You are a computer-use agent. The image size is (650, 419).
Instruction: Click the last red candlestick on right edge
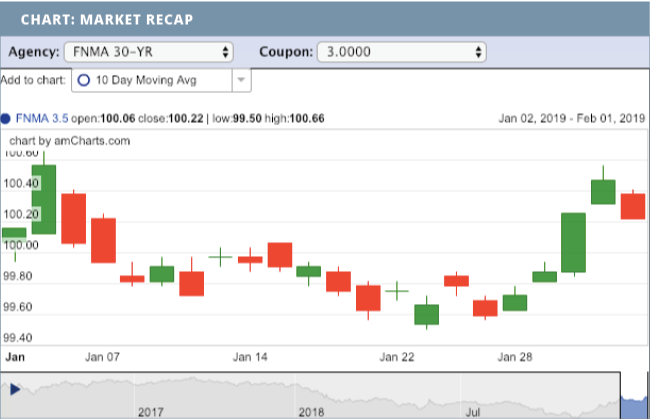click(633, 206)
